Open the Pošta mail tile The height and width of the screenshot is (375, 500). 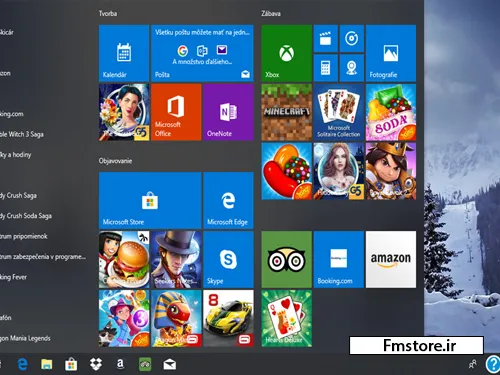tap(202, 53)
